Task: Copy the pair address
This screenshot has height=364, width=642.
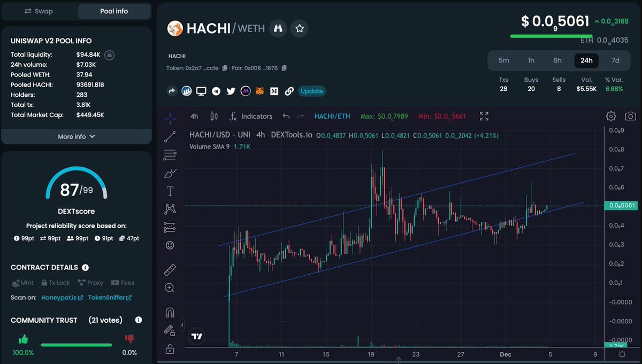Action: pos(284,68)
